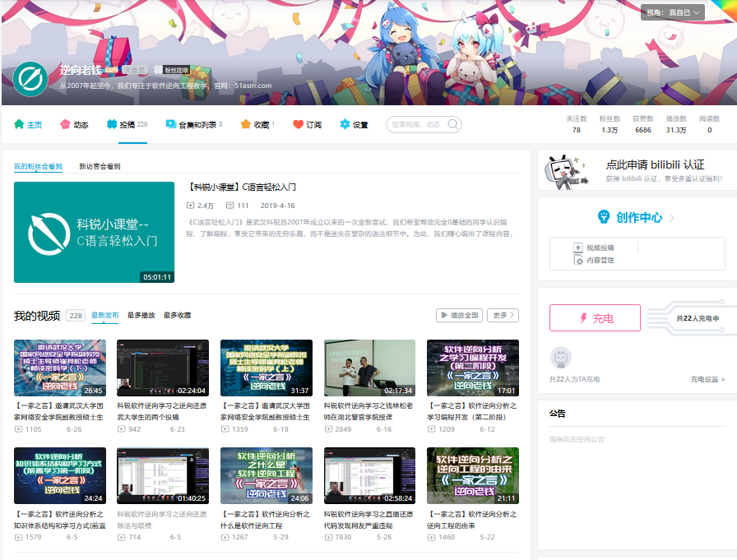
Task: Click the 视频投稿 upload icon
Action: tap(578, 248)
